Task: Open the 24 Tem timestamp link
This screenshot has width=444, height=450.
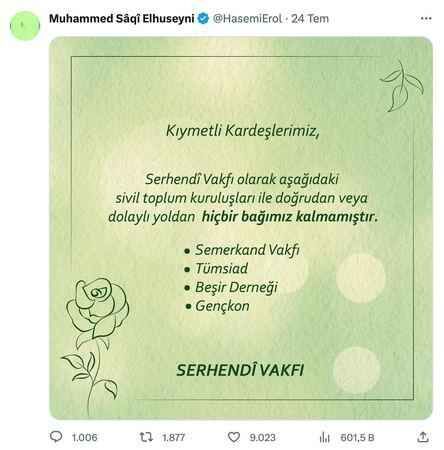Action: click(x=310, y=18)
